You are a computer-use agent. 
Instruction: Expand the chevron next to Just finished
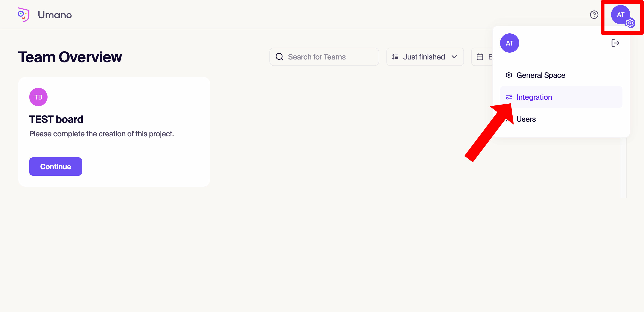[455, 57]
